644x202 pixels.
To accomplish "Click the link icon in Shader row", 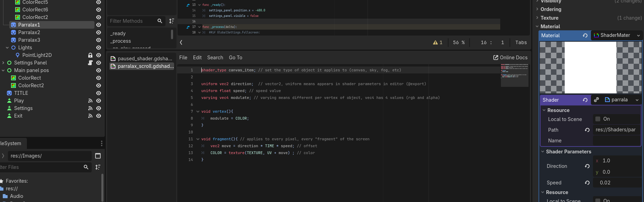I will point(596,100).
